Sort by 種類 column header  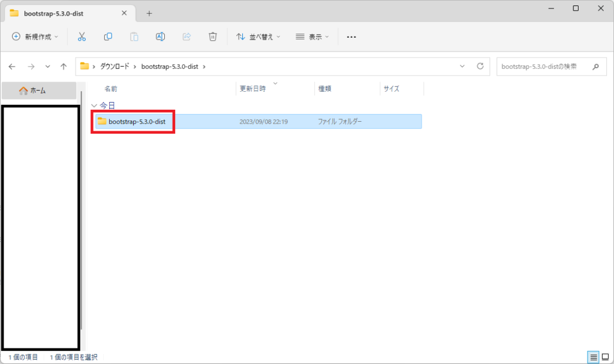pyautogui.click(x=324, y=89)
